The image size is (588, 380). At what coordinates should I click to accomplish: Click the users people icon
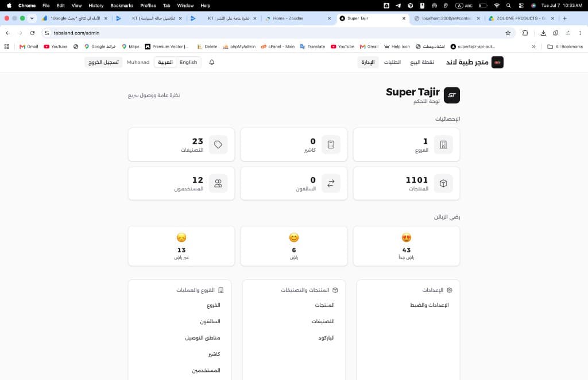tap(218, 183)
